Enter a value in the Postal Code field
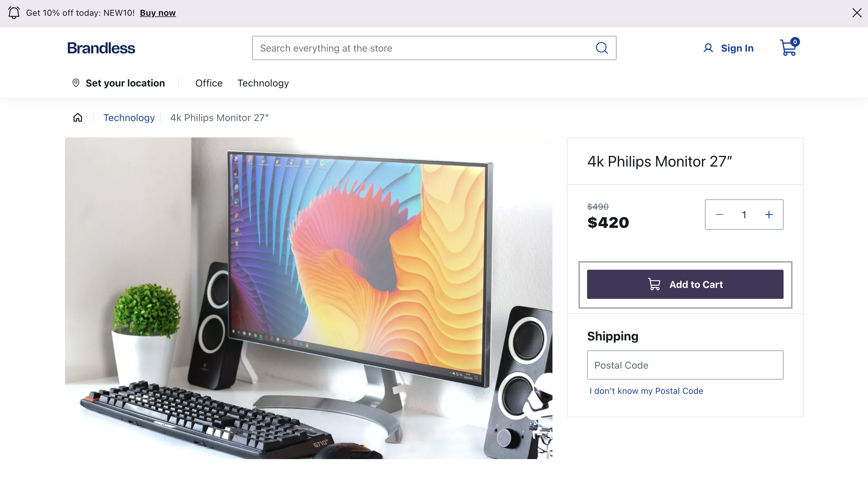868x480 pixels. (685, 365)
